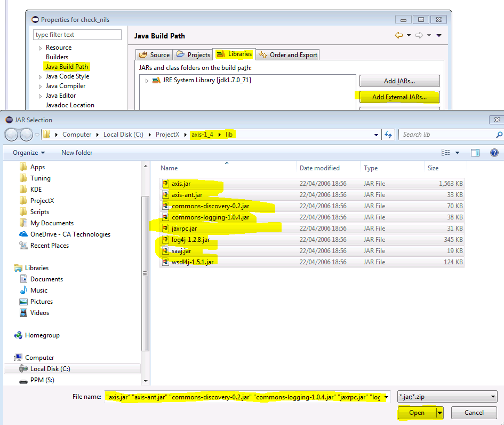Click the Homegroup icon
Screen dimensions: 504x425
point(18,335)
